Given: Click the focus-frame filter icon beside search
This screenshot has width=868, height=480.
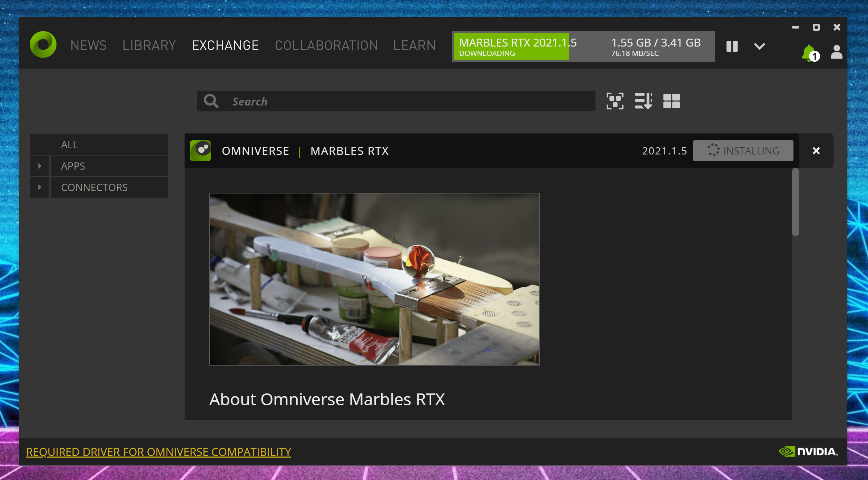Looking at the screenshot, I should coord(615,101).
